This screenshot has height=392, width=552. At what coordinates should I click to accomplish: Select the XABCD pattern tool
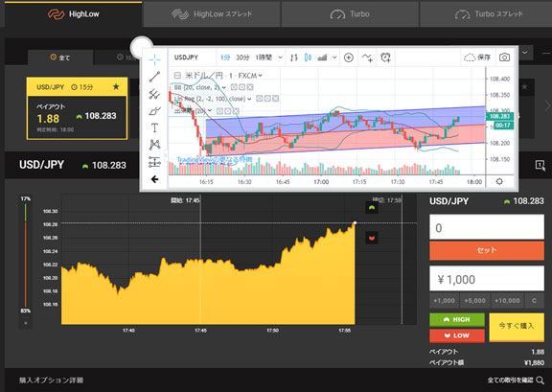pyautogui.click(x=154, y=145)
